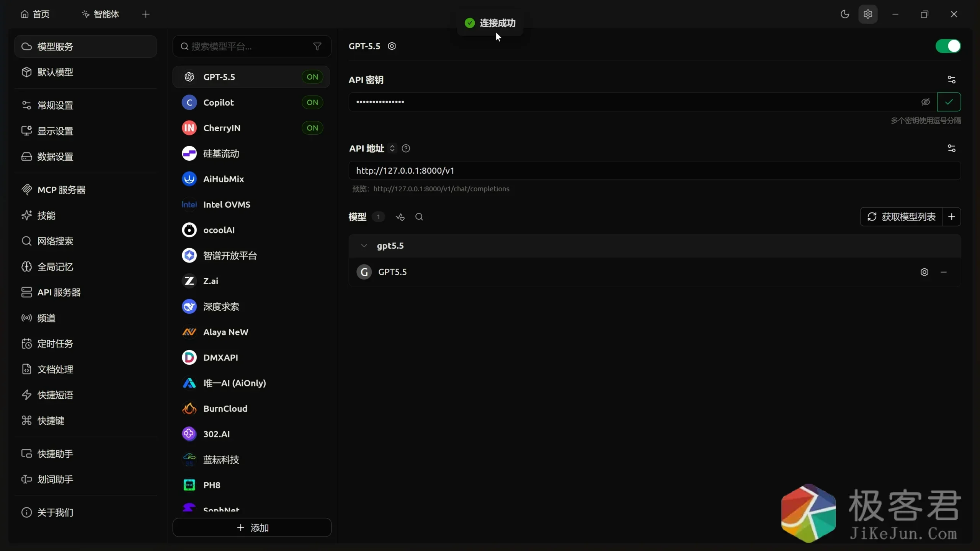The image size is (980, 551).
Task: Open 网络搜索 settings
Action: pos(85,241)
